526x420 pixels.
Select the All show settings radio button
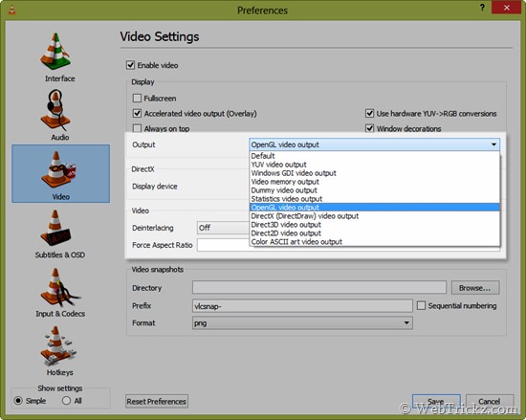pyautogui.click(x=66, y=401)
